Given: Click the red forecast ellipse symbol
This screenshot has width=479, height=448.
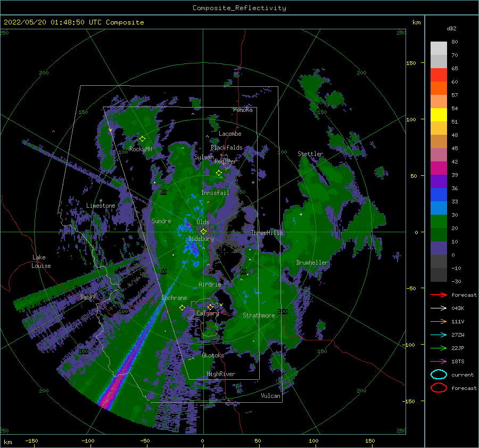Looking at the screenshot, I should pyautogui.click(x=439, y=388).
